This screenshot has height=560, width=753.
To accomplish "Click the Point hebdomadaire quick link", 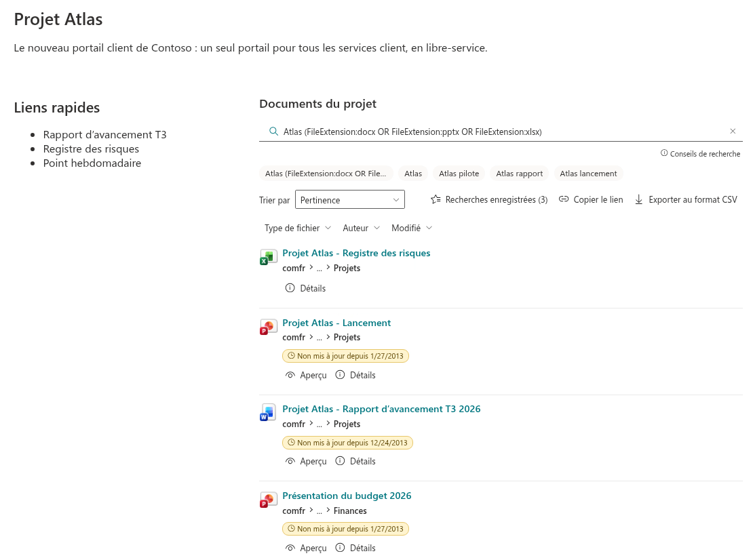I will [x=92, y=163].
